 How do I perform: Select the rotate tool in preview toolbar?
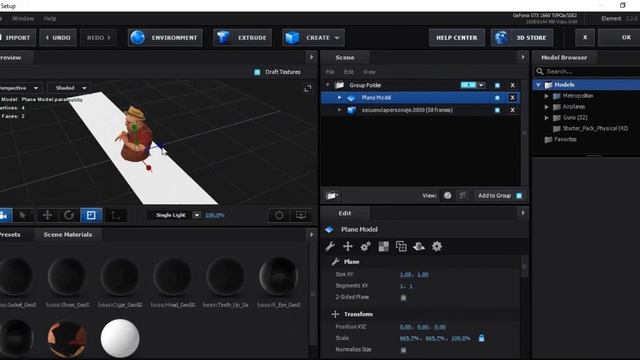tap(69, 215)
